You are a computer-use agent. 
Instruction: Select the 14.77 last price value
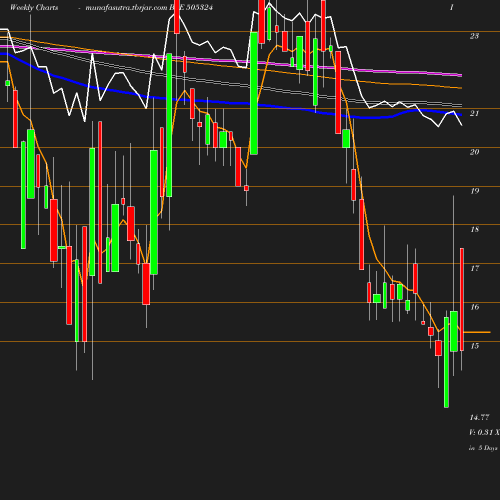pyautogui.click(x=479, y=417)
